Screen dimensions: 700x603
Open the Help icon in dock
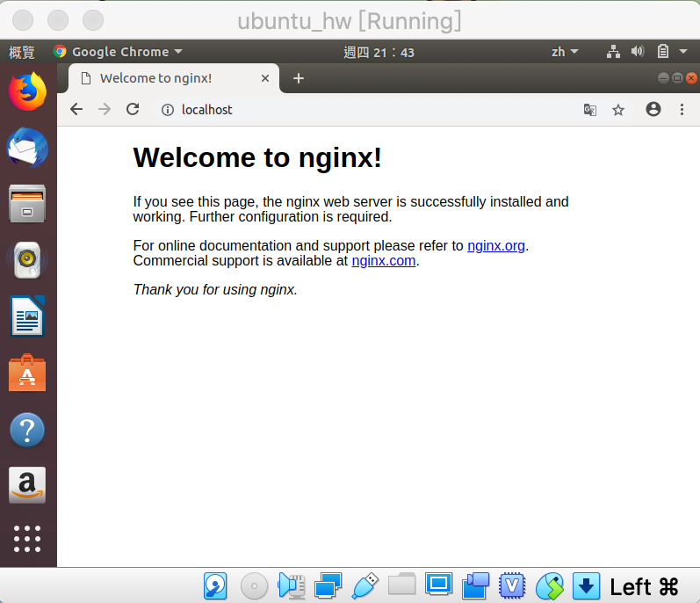click(x=27, y=430)
